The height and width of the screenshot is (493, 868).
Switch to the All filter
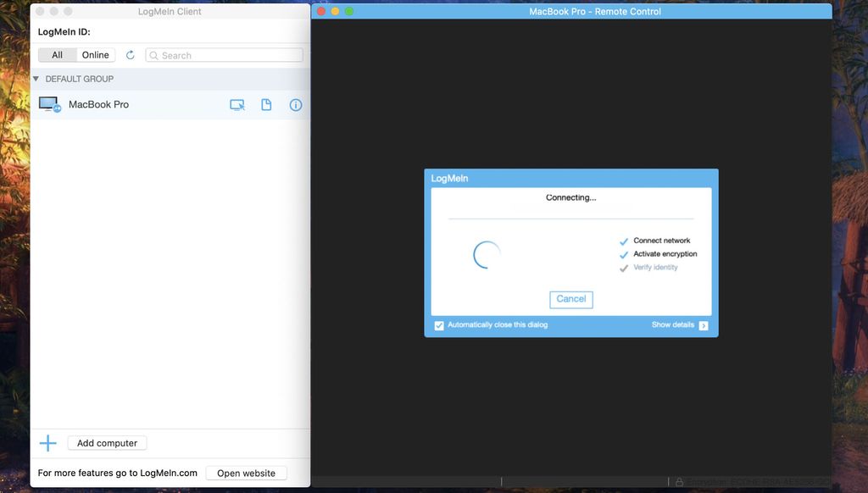pos(57,54)
